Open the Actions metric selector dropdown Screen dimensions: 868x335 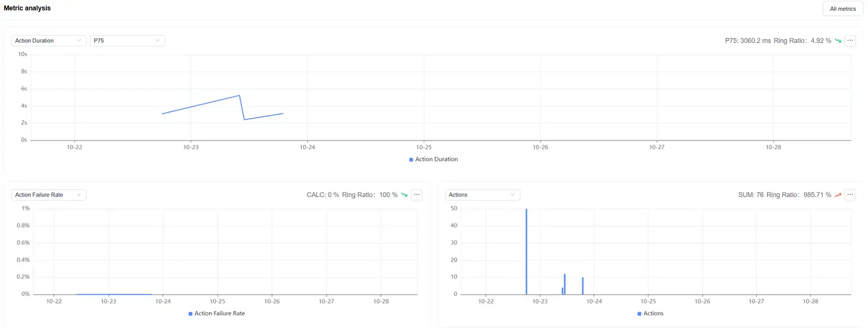[482, 195]
